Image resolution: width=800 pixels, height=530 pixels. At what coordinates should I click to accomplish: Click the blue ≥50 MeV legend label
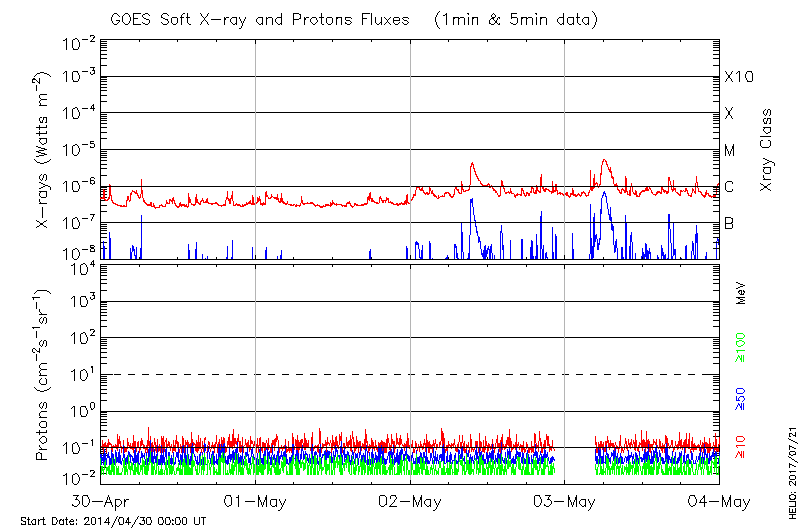pos(742,398)
